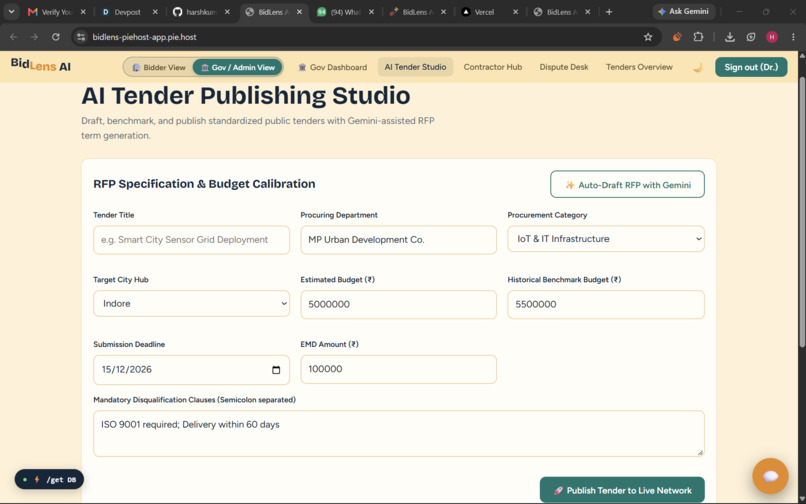
Task: Click the Procuring Department field
Action: [x=398, y=240]
